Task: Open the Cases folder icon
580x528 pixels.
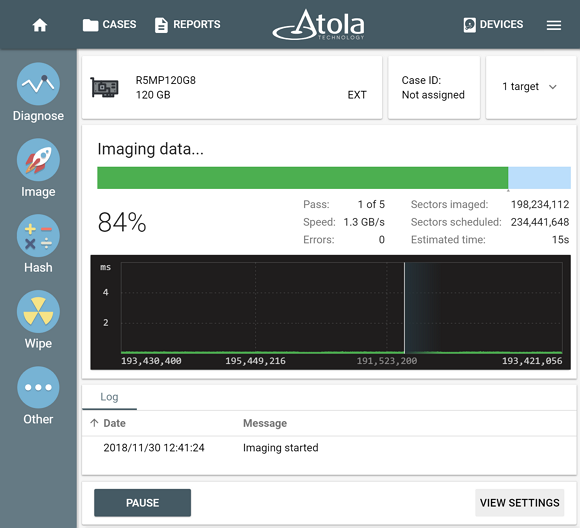Action: 90,25
